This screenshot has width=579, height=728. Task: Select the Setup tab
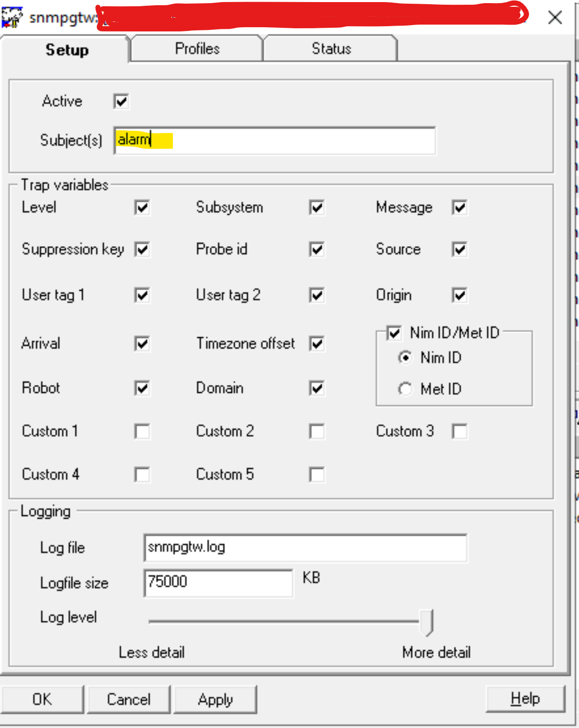(67, 50)
